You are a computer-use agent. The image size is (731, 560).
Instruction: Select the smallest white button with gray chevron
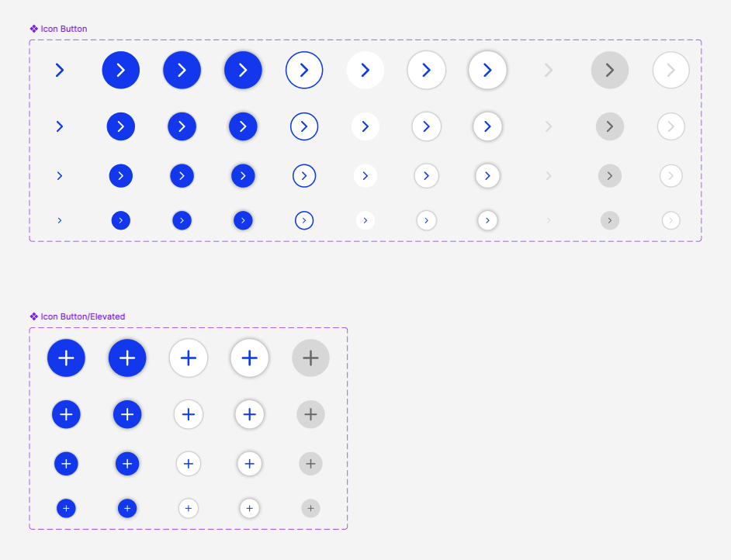[671, 220]
